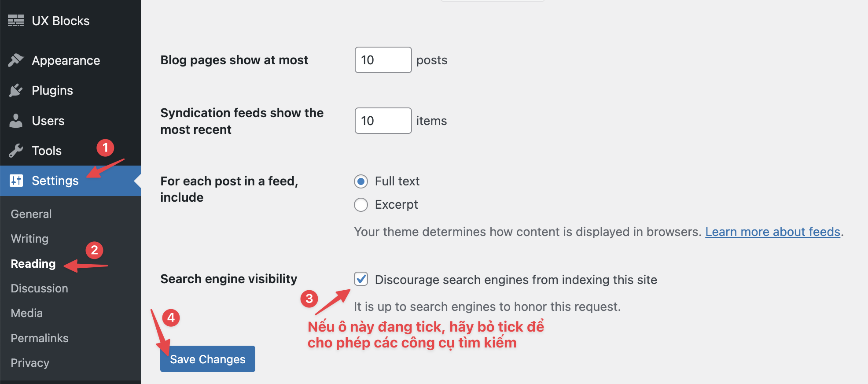
Task: Open the Reading settings page
Action: [x=33, y=263]
